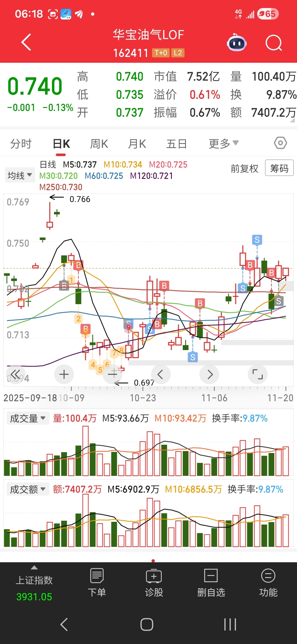297x644 pixels.
Task: Tap Android home button
Action: coord(147,624)
